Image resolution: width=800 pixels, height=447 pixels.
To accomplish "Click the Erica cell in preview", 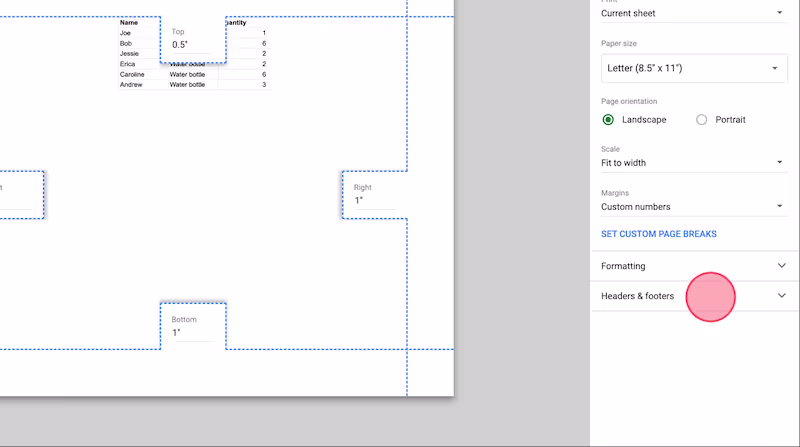I will tap(128, 64).
